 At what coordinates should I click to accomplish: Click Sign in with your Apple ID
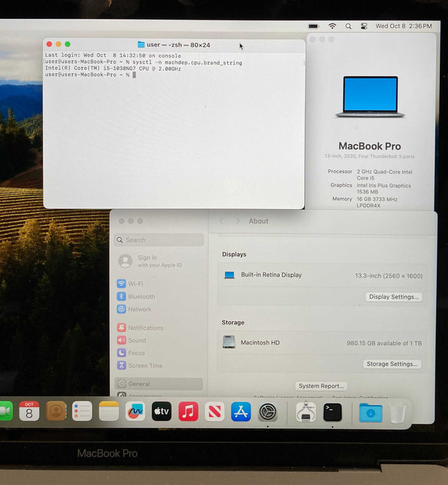pyautogui.click(x=150, y=261)
